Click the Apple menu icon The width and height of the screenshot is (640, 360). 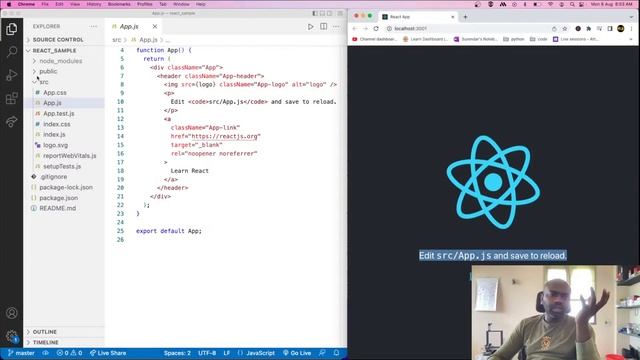point(9,4)
